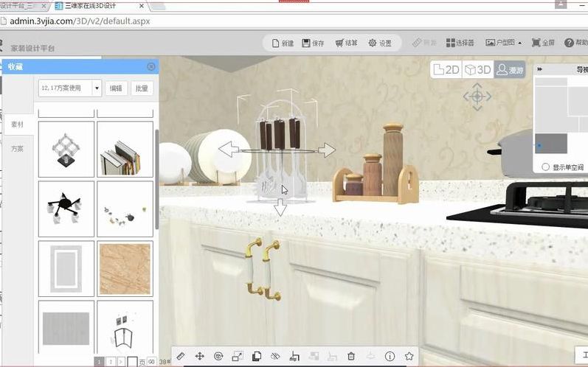Image resolution: width=588 pixels, height=367 pixels.
Task: Switch to 2D view mode
Action: (x=446, y=70)
